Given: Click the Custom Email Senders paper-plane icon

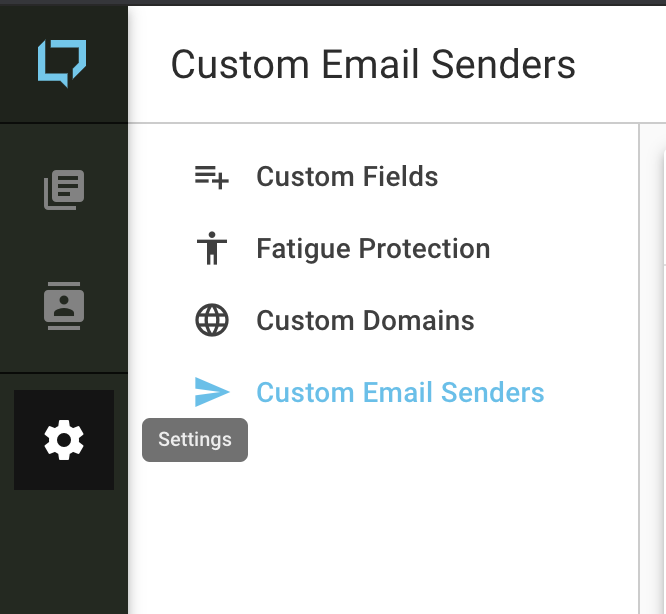Looking at the screenshot, I should pos(211,393).
